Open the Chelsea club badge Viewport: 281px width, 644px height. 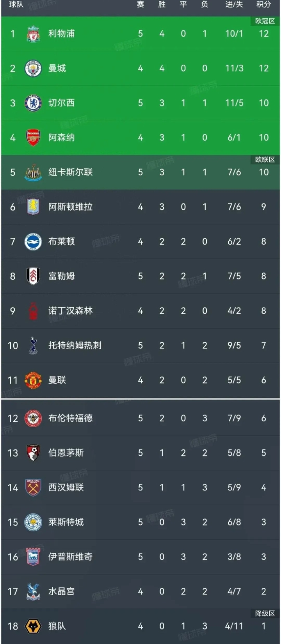point(33,103)
